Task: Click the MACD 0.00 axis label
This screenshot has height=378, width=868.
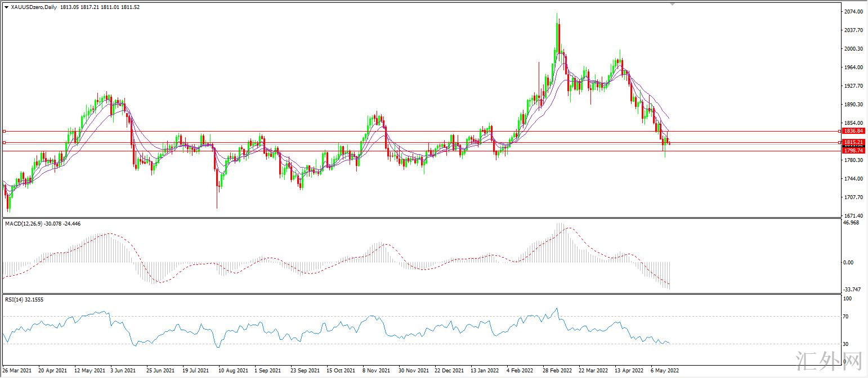Action: (x=849, y=262)
